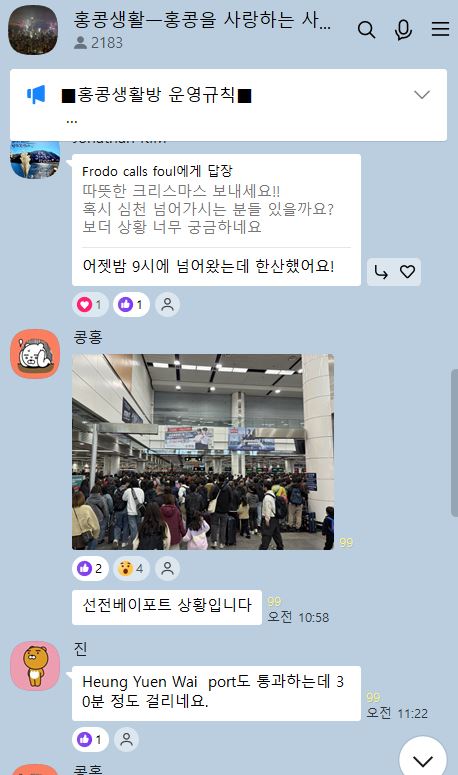The image size is (458, 775).
Task: Open the hamburger chat menu
Action: 440,29
